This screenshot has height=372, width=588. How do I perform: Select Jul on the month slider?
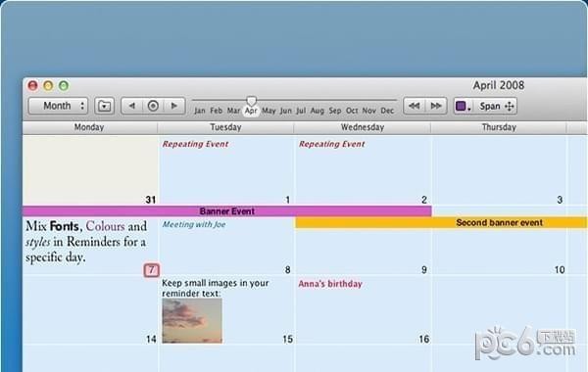point(301,111)
